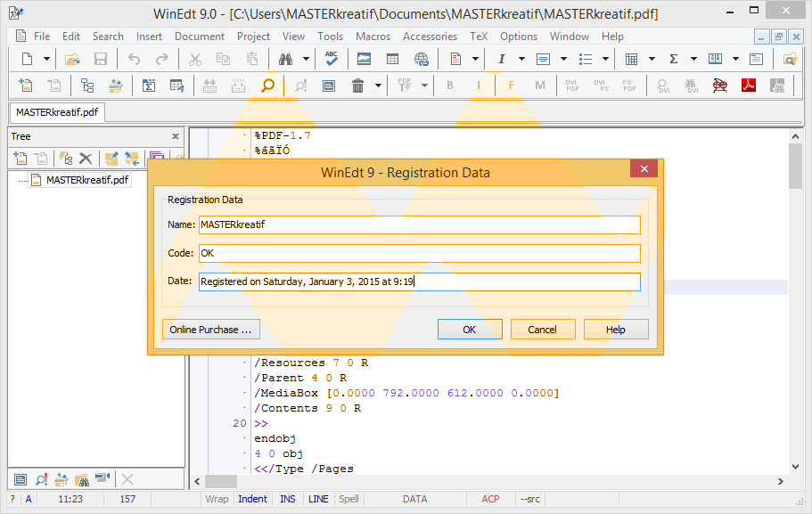The height and width of the screenshot is (514, 812).
Task: Expand the Sigma math dropdown arrow
Action: tap(694, 59)
